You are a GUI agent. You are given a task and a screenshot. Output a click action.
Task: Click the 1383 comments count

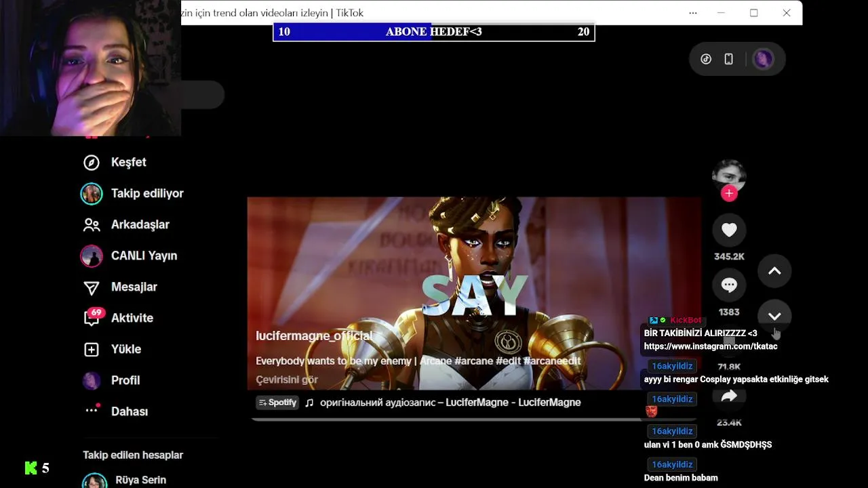[729, 312]
